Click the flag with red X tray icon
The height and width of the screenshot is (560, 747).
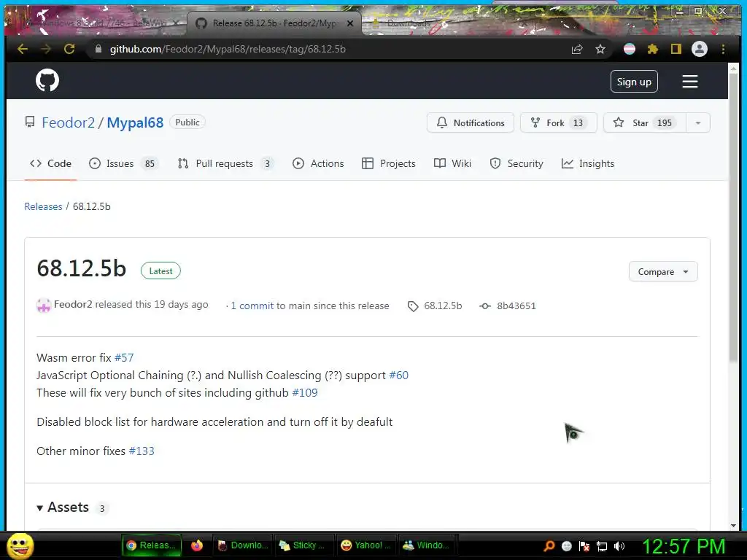coord(584,546)
